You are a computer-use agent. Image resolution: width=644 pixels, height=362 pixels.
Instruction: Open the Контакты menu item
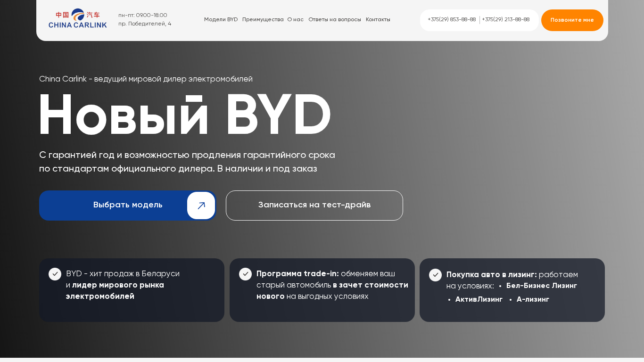[378, 20]
